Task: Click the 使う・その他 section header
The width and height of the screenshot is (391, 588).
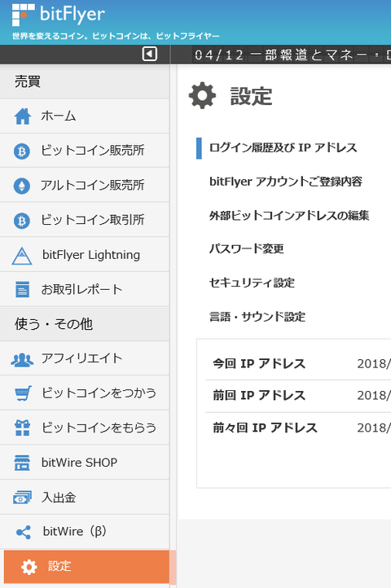Action: (x=85, y=323)
